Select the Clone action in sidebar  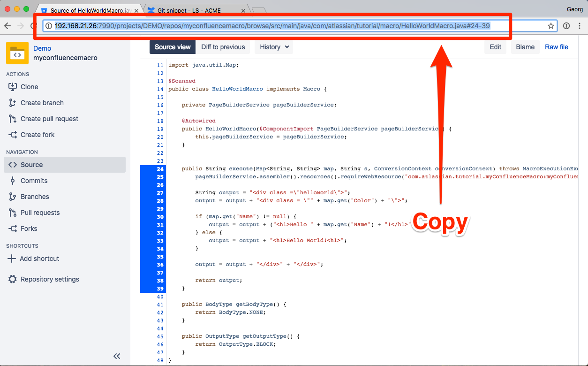click(x=29, y=87)
